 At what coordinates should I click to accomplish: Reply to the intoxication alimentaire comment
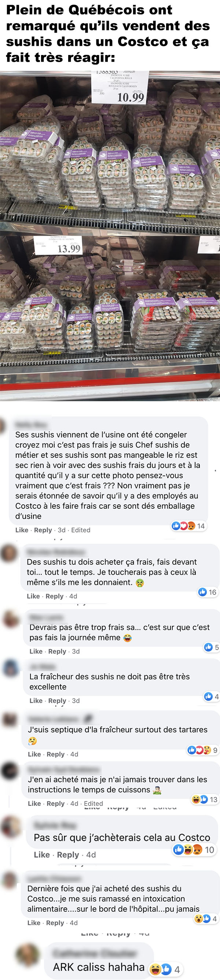(x=55, y=922)
